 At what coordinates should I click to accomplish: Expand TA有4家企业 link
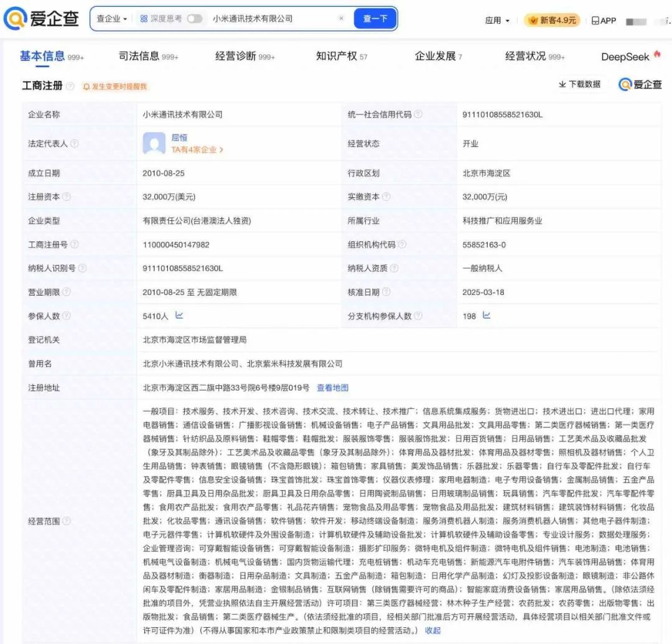(197, 150)
